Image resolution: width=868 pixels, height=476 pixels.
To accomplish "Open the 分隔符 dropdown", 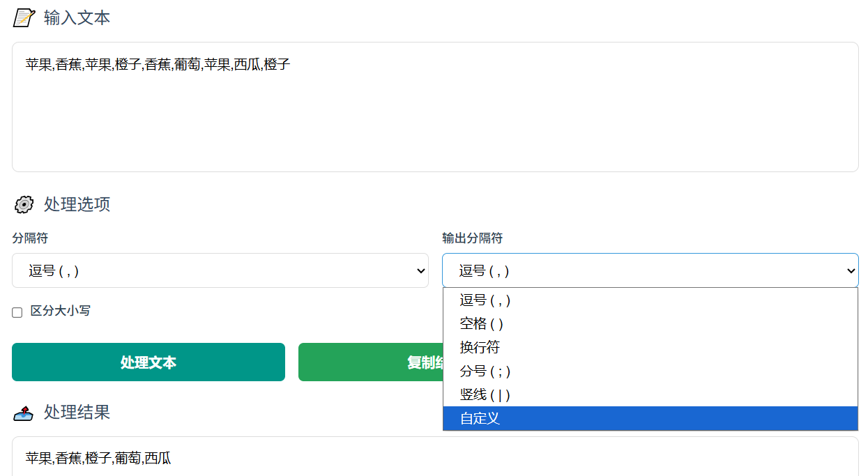I will coord(220,270).
